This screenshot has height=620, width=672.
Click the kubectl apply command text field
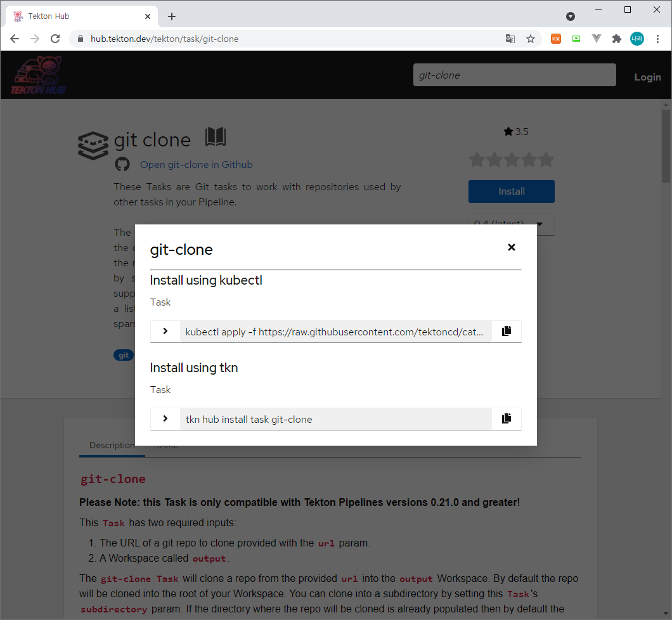point(335,332)
